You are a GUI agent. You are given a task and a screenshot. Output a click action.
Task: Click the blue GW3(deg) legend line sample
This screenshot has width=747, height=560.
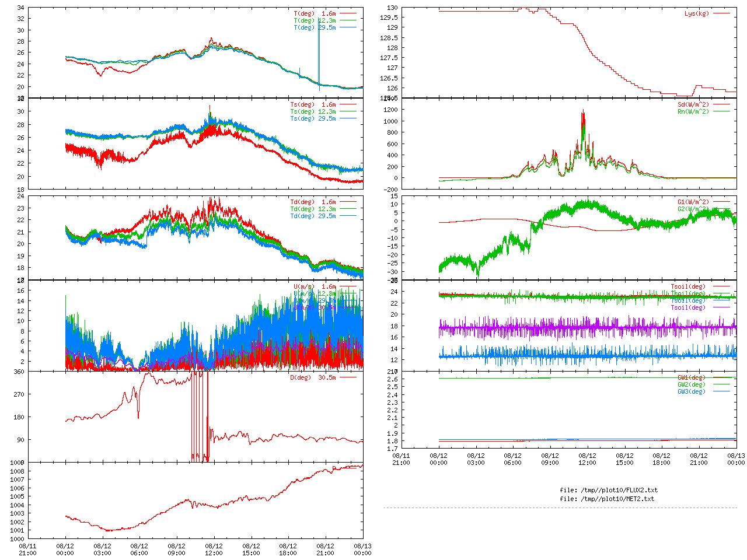coord(721,391)
